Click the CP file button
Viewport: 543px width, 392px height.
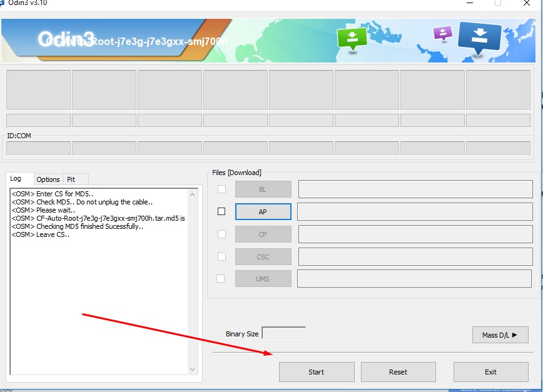pos(263,234)
